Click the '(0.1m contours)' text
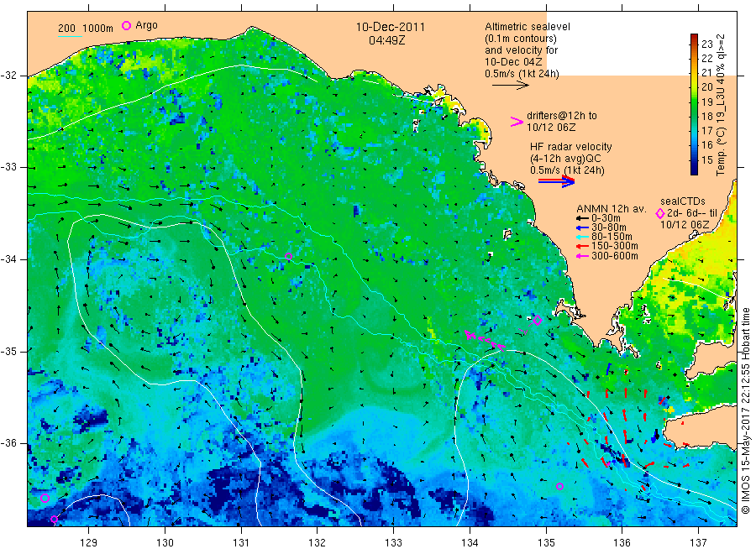This screenshot has height=554, width=756. point(521,39)
